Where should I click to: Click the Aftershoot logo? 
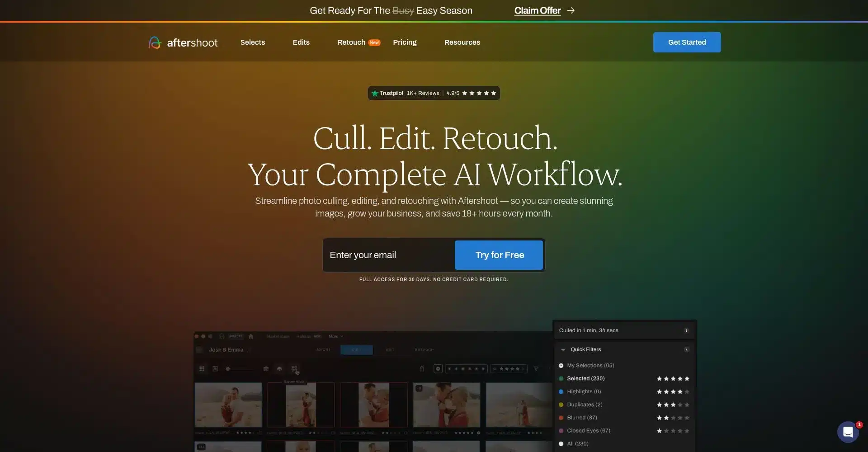point(183,42)
